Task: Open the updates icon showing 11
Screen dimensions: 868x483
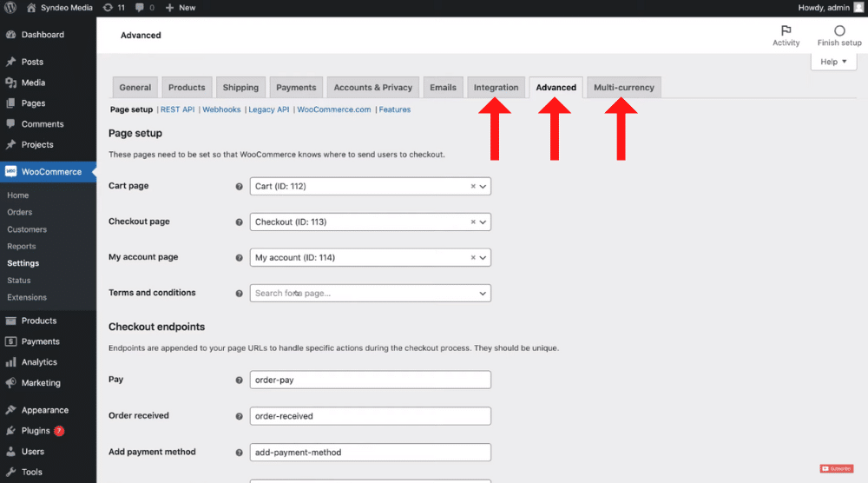Action: pyautogui.click(x=108, y=8)
